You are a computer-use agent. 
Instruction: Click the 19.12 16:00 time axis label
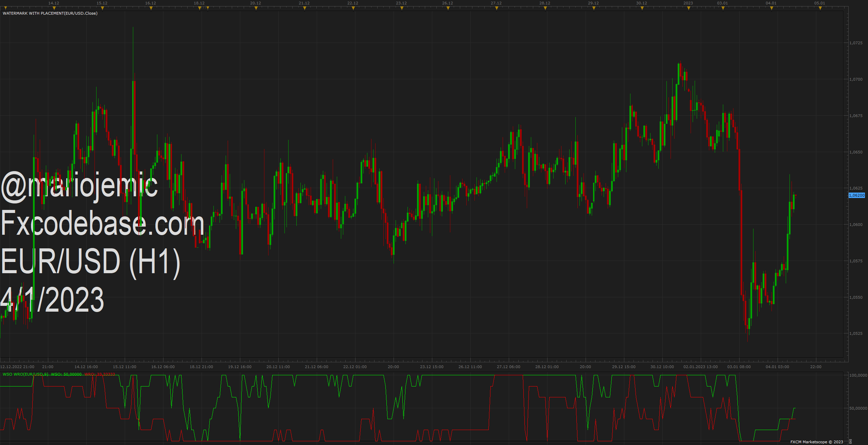[240, 367]
